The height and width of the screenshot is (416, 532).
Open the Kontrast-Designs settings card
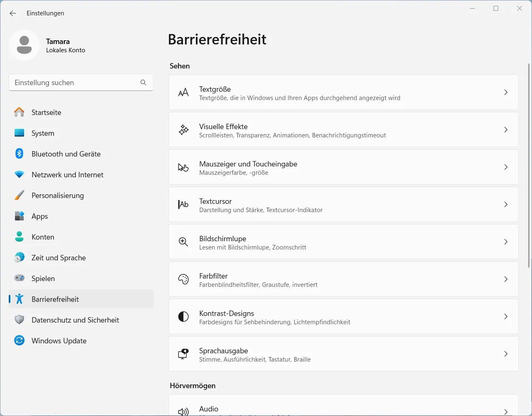coord(344,316)
